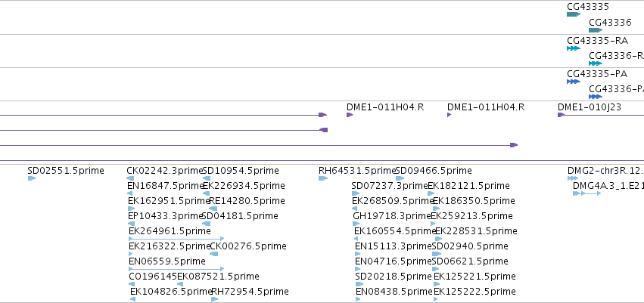The width and height of the screenshot is (644, 303).
Task: Click the SD02551.5prime EST arrow
Action: [32, 178]
